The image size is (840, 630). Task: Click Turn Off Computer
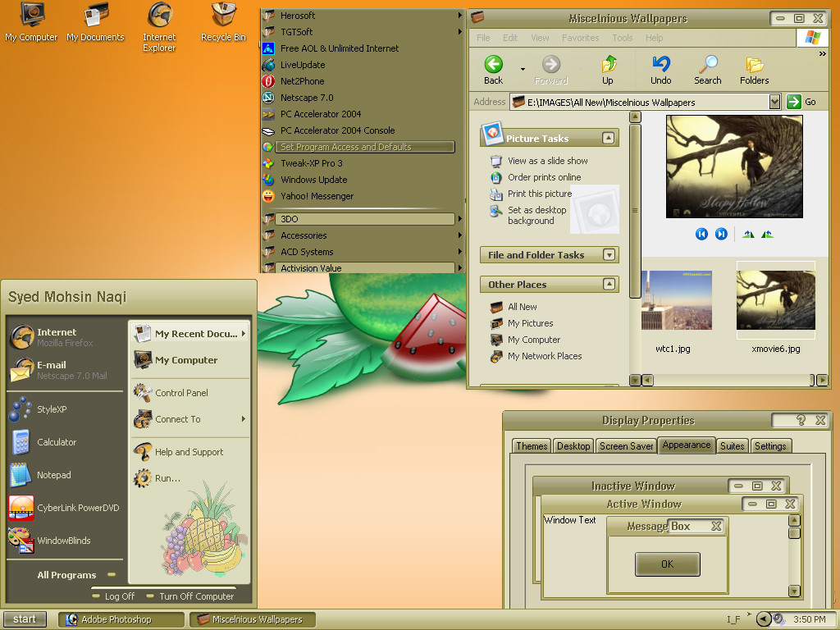pos(190,596)
